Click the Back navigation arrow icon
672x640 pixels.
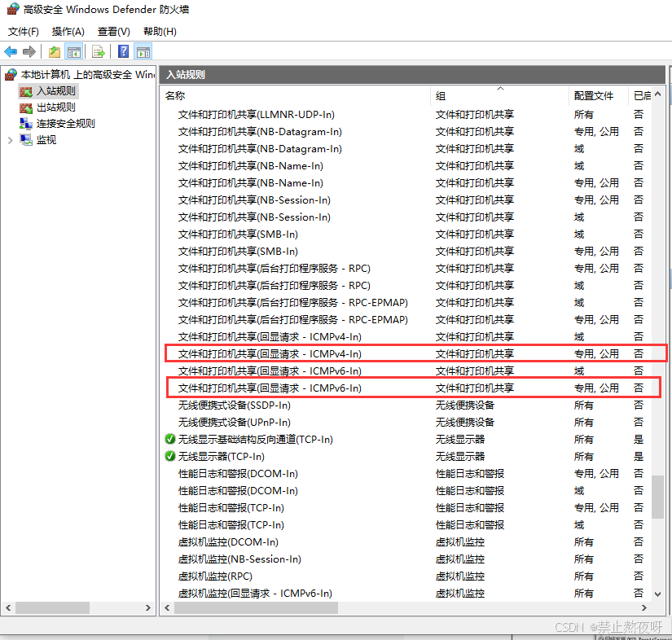(11, 51)
